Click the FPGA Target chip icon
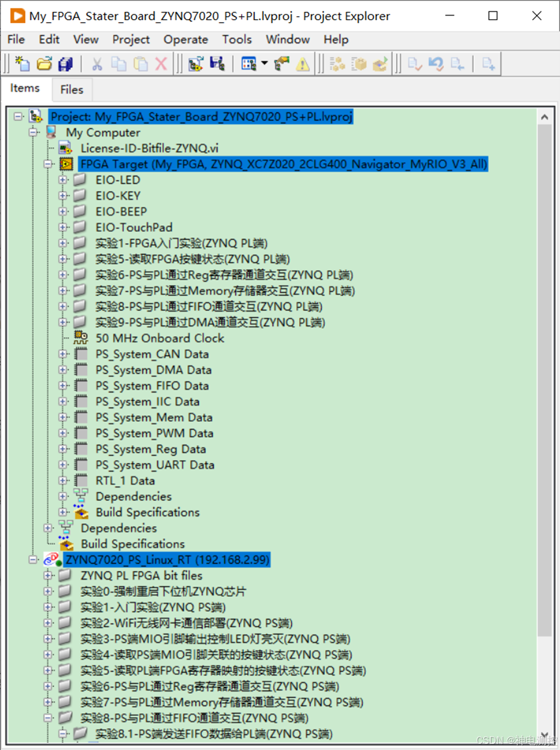The width and height of the screenshot is (560, 750). [66, 164]
